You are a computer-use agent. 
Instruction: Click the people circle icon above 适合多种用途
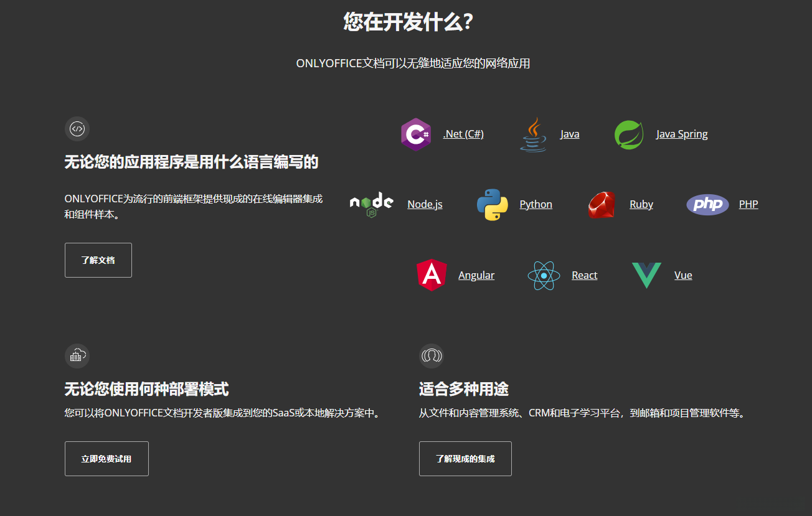pyautogui.click(x=432, y=355)
